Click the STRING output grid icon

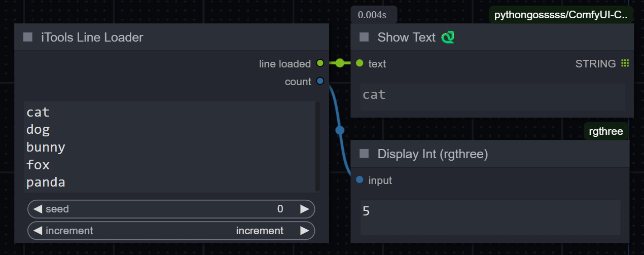point(625,63)
